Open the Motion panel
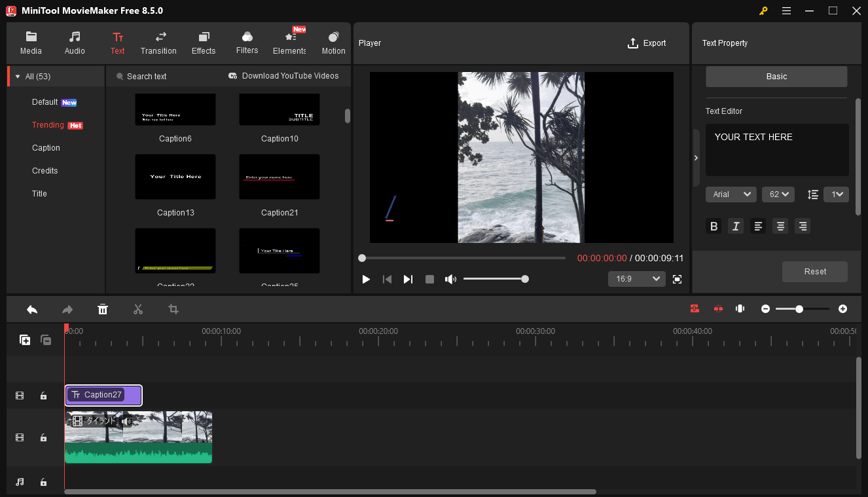 [333, 42]
